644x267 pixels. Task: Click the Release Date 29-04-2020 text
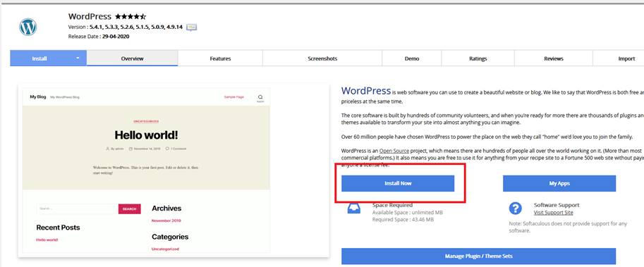99,37
